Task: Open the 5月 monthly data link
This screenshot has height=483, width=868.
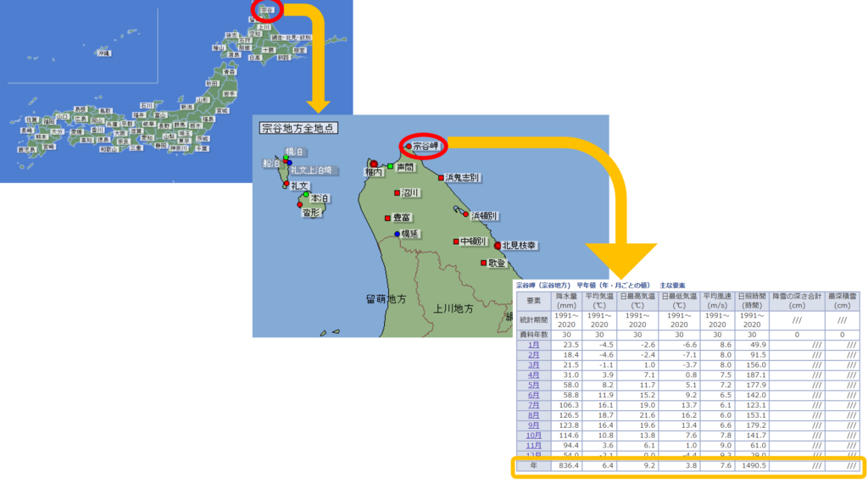Action: click(534, 385)
